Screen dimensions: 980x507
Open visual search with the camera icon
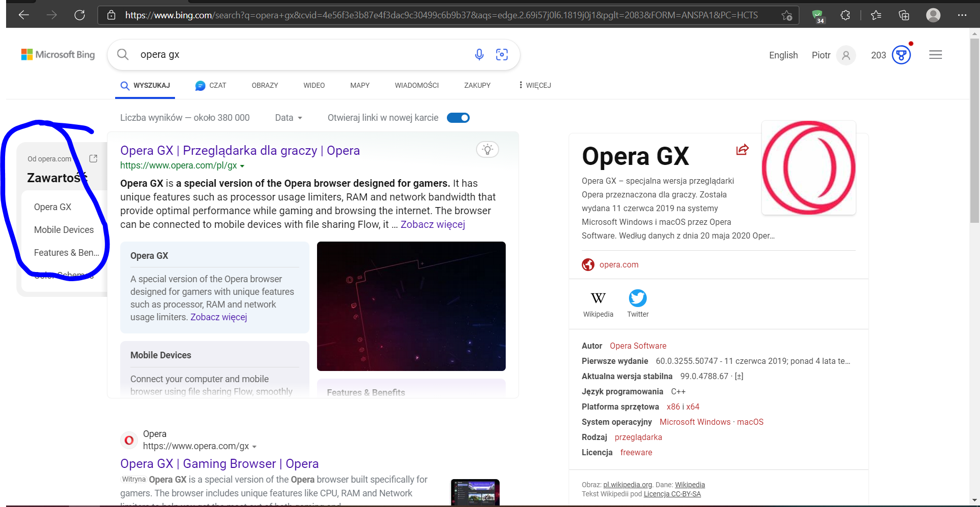[502, 54]
